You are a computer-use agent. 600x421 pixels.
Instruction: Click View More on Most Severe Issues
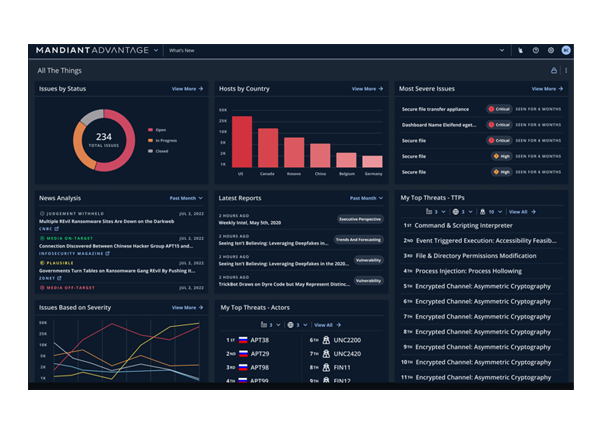(x=547, y=89)
